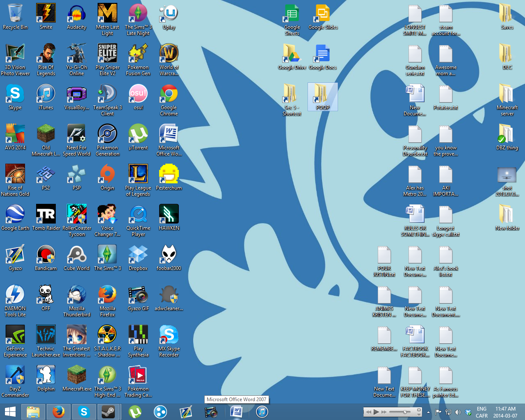This screenshot has height=420, width=525.
Task: Select the POOP folder shortcut
Action: click(323, 97)
